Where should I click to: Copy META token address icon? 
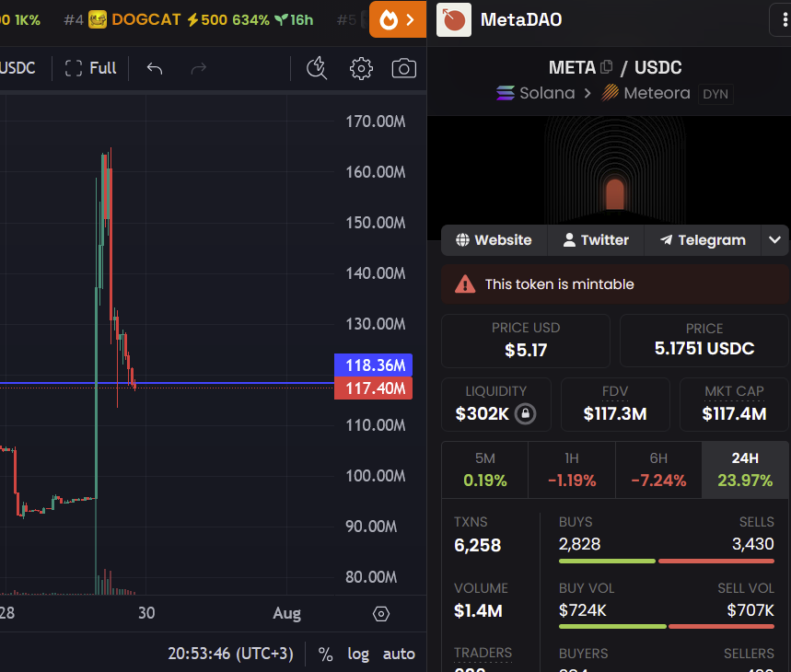coord(606,66)
